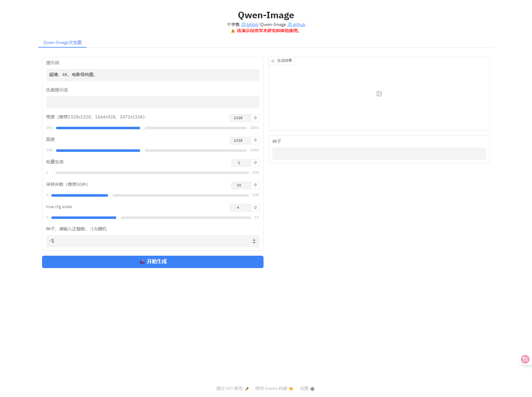Click the label 种子，请输入正整数，-1为随机
Viewport: 532px width, 397px height.
[76, 229]
